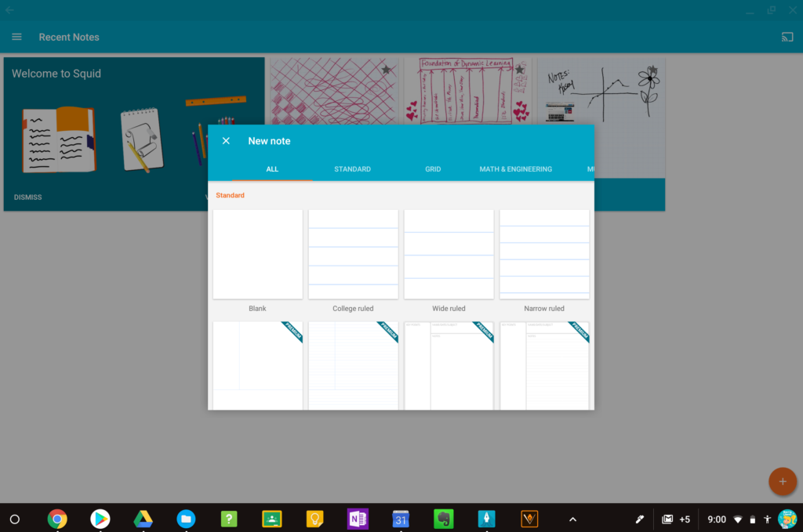The height and width of the screenshot is (532, 803).
Task: Toggle star on Foundation of Dynamic Learning note
Action: 520,69
